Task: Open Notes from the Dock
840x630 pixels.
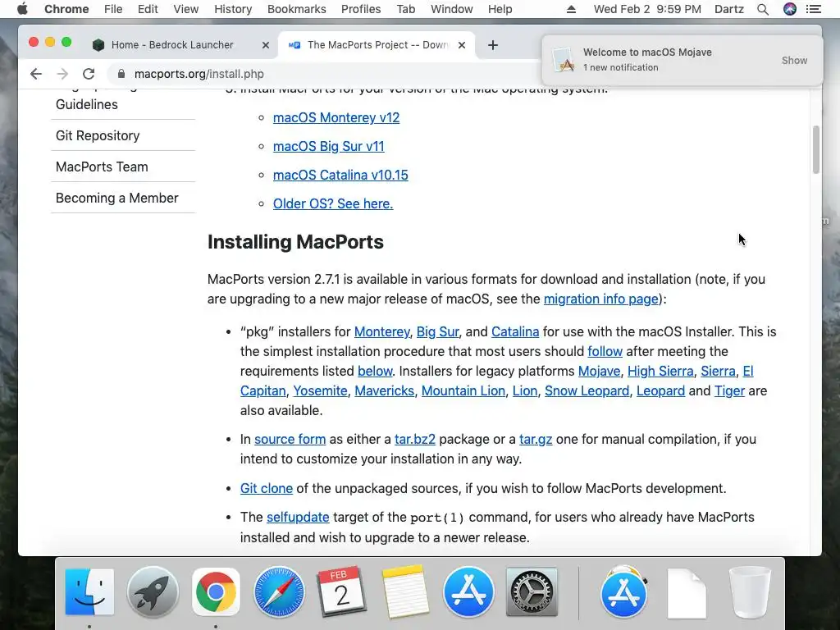Action: [x=405, y=592]
